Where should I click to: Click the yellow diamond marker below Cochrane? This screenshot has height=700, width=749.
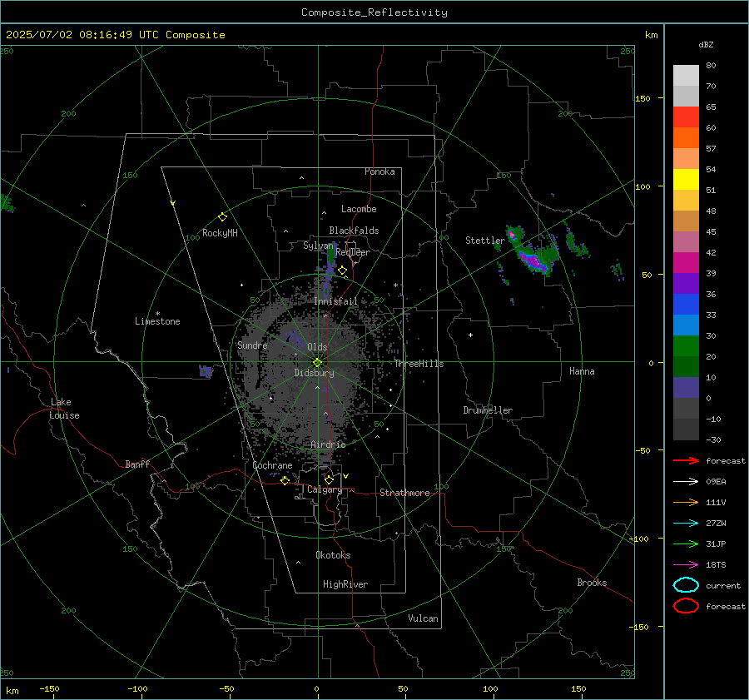285,481
